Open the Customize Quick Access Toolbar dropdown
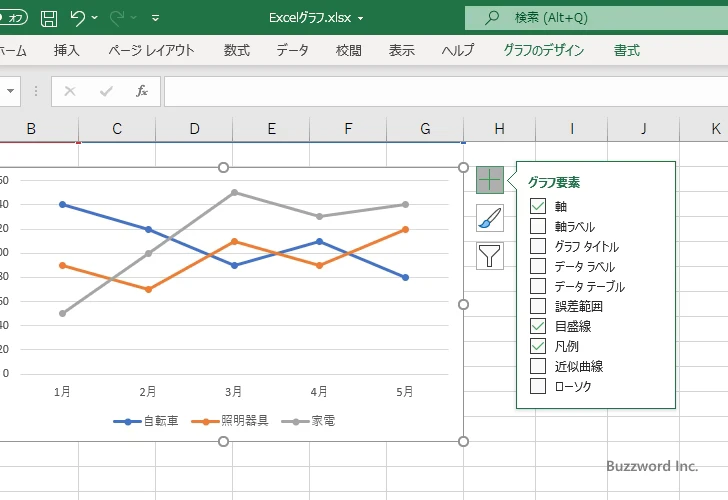 tap(156, 18)
